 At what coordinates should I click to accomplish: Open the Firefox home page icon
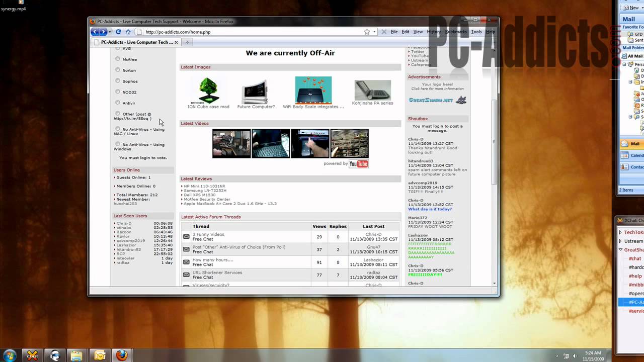click(x=128, y=32)
